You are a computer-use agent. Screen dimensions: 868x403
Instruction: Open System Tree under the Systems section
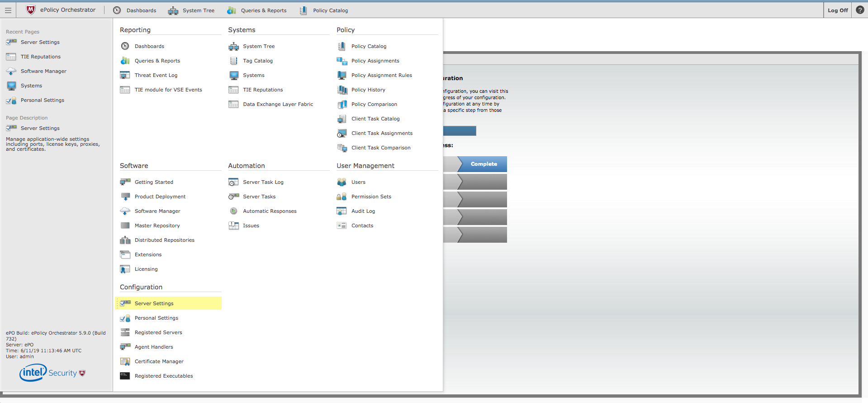point(259,46)
